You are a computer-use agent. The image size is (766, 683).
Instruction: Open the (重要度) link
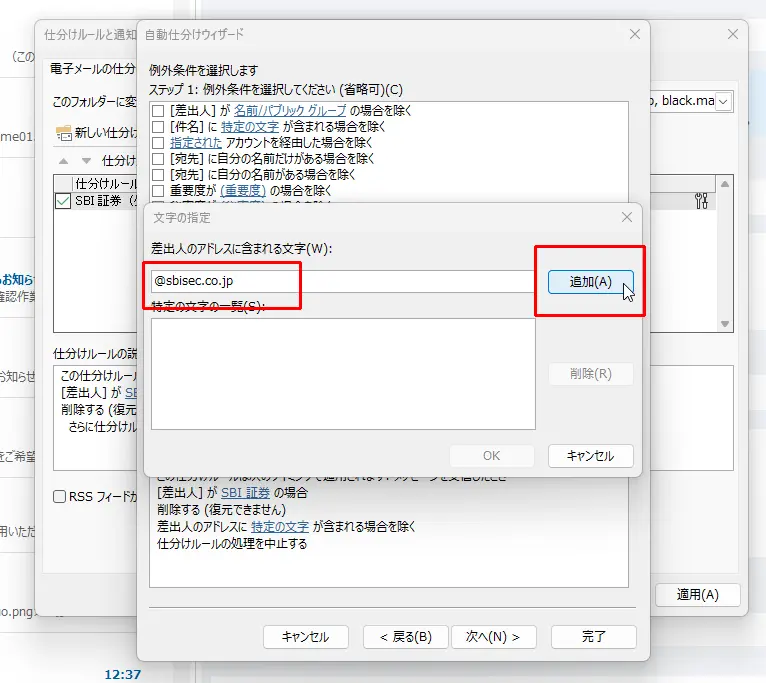coord(243,191)
